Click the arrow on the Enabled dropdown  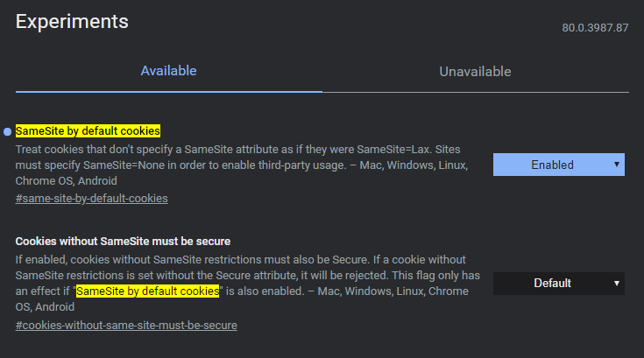[617, 165]
